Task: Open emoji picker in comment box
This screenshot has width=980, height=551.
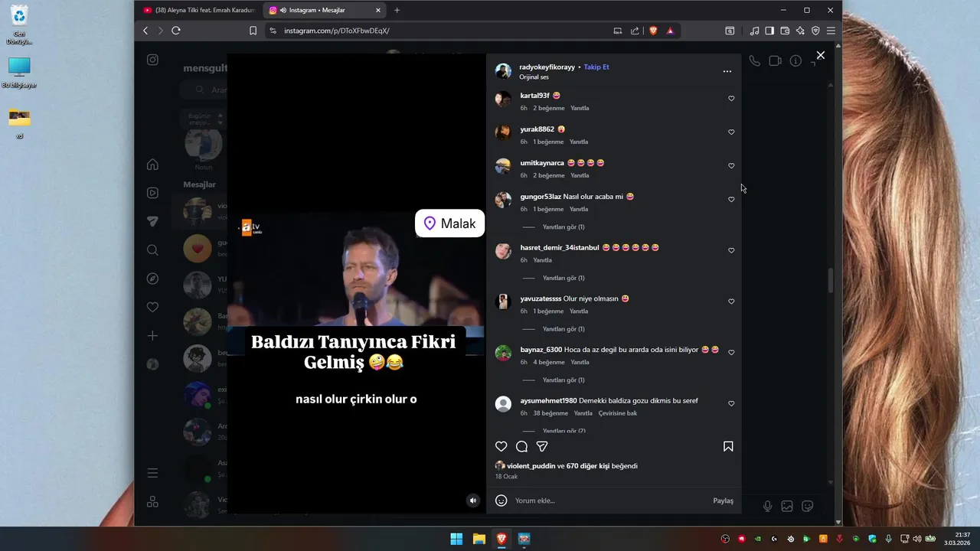Action: [x=501, y=500]
